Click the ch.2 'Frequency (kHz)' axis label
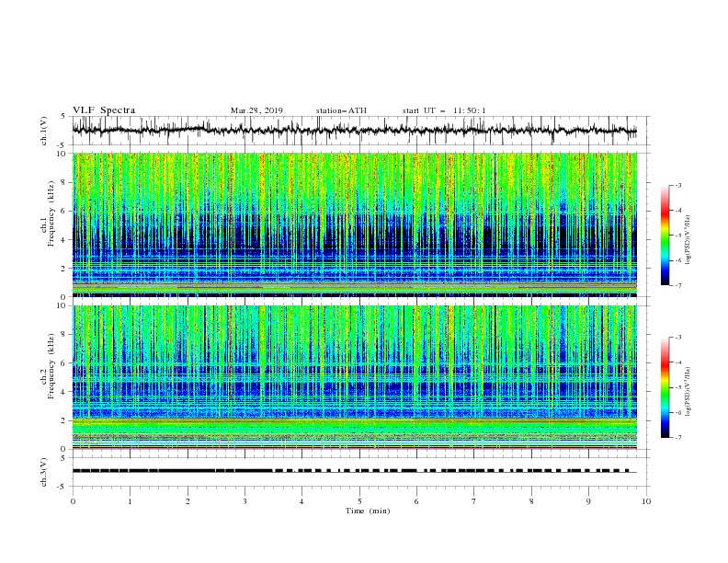Image resolution: width=728 pixels, height=563 pixels. click(51, 365)
